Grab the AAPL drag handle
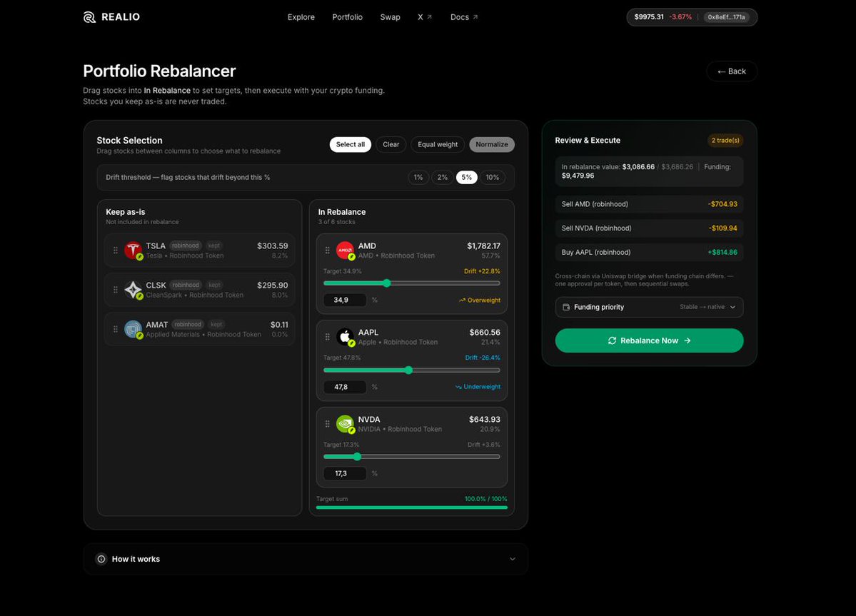856x616 pixels. (327, 337)
